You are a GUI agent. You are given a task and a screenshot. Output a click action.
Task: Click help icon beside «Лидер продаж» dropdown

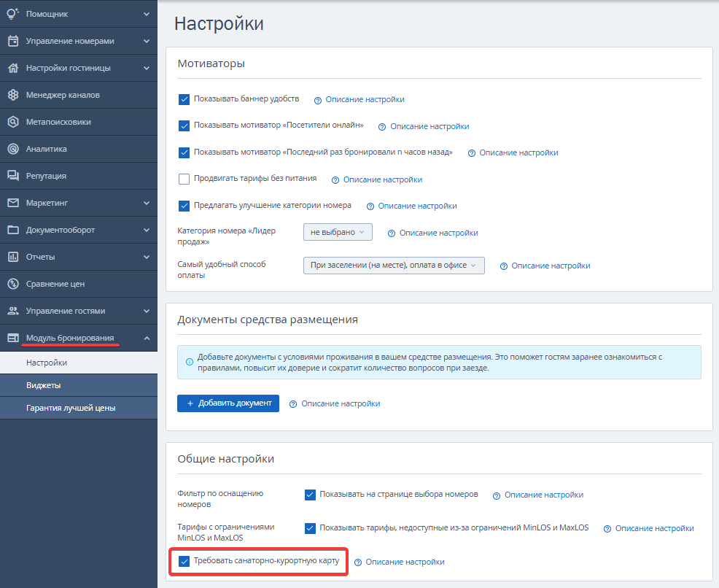(391, 233)
